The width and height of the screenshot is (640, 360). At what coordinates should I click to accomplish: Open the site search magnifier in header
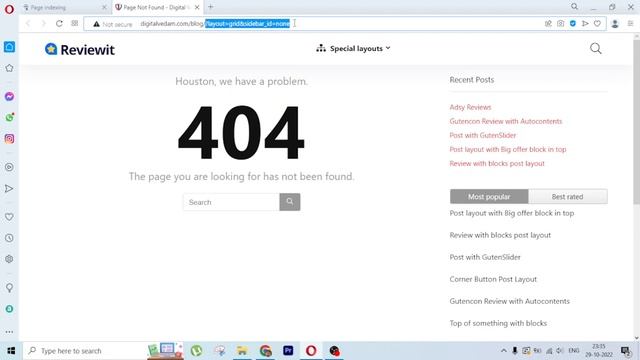596,49
